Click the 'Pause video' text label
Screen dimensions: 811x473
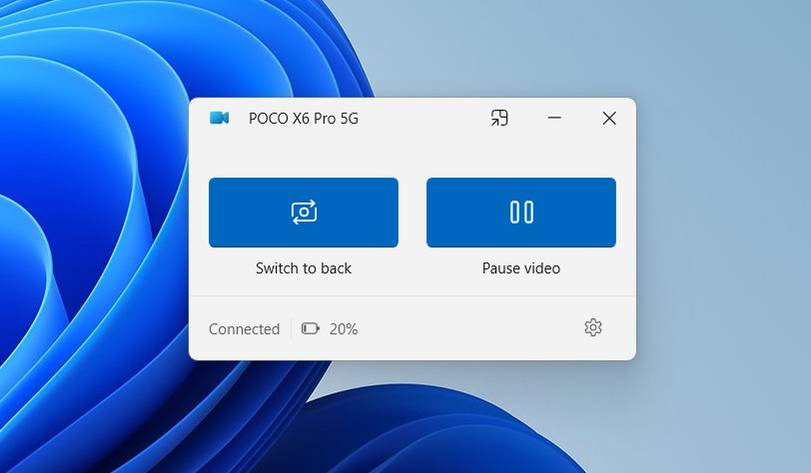[521, 268]
